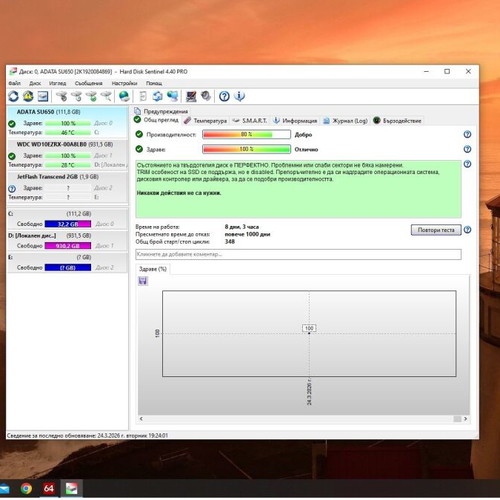500x500 pixels.
Task: Open the Настройки menu
Action: pos(124,83)
